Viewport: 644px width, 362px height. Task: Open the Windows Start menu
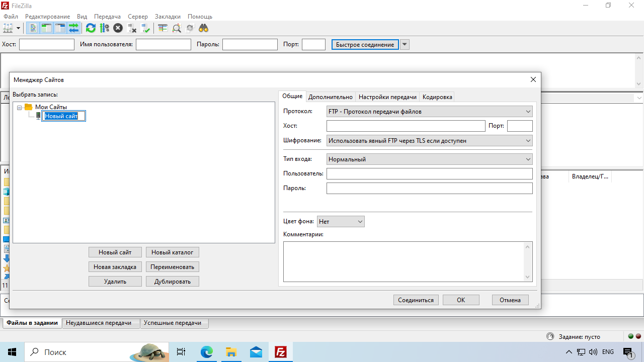(x=12, y=352)
